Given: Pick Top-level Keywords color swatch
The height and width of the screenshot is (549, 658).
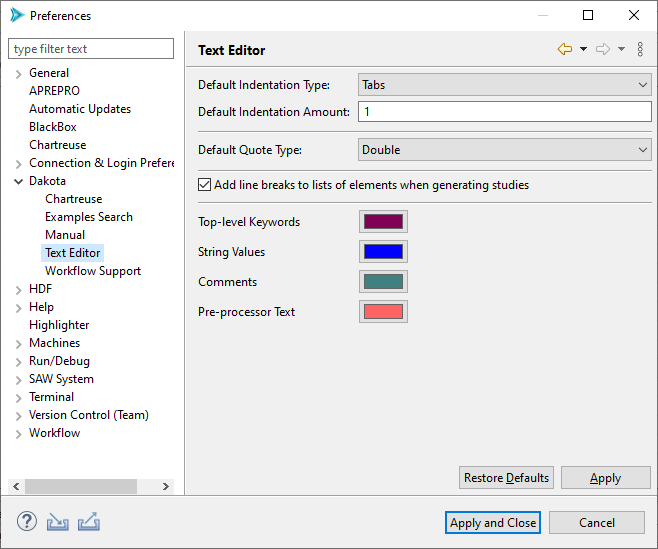Looking at the screenshot, I should 383,222.
